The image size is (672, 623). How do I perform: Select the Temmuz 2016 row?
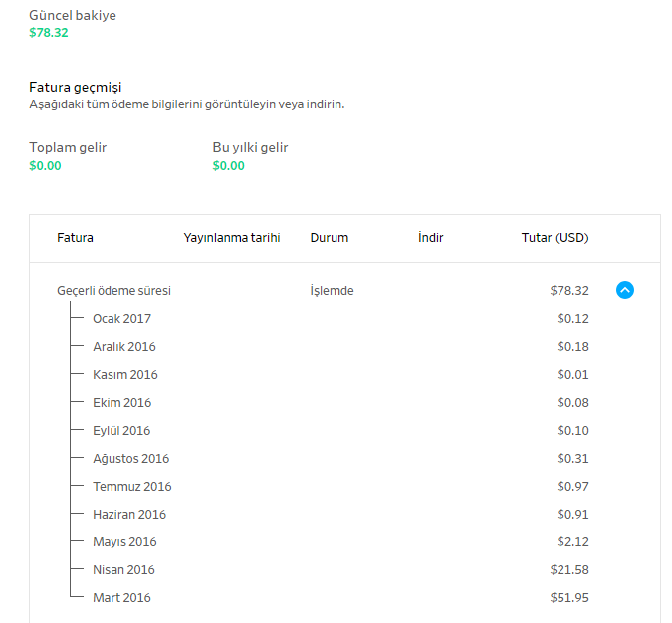tap(131, 487)
